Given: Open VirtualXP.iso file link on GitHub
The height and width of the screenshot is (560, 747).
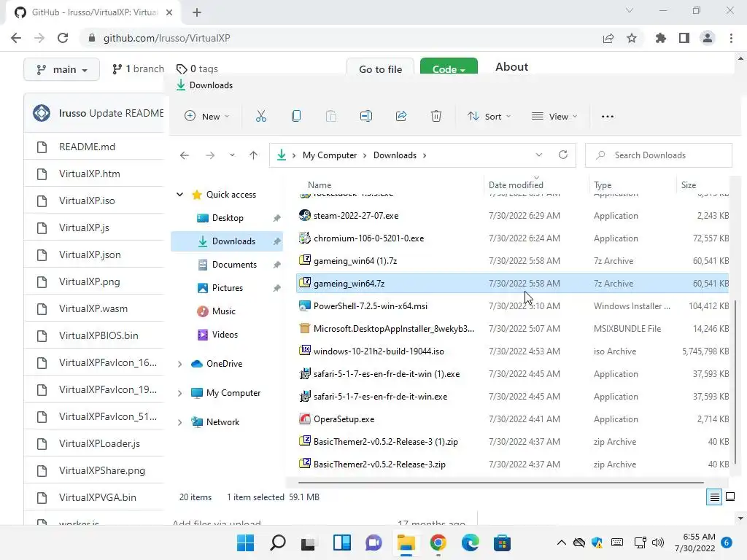Looking at the screenshot, I should pos(87,201).
